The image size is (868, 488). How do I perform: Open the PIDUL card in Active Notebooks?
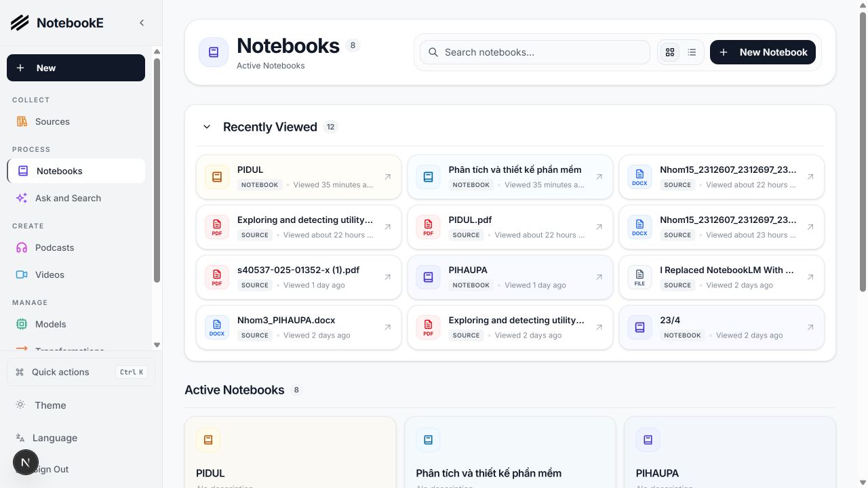pos(290,452)
